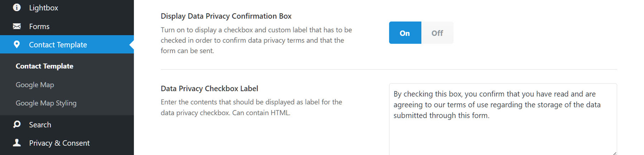Click inside the privacy checkbox label textarea
The image size is (644, 155).
point(503,119)
